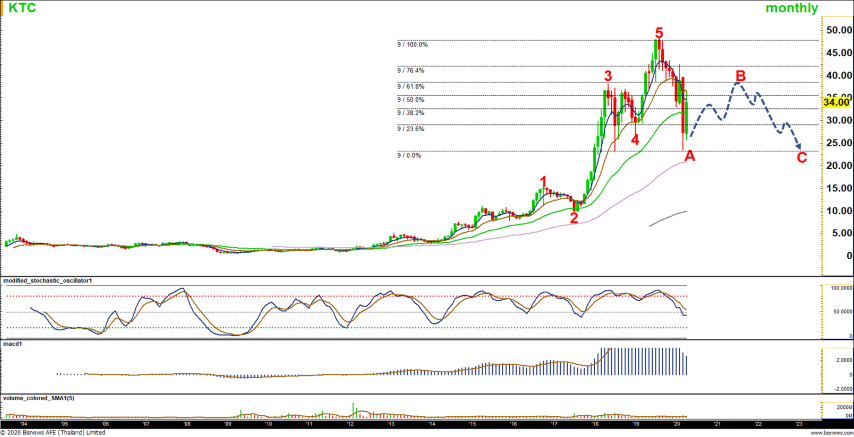Click the red wave 5 peak label

point(658,34)
